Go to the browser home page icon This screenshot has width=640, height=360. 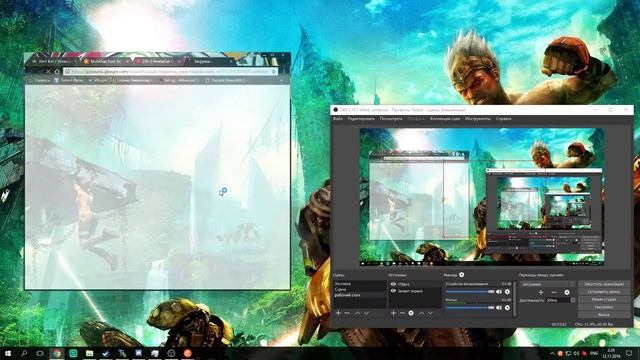[57, 71]
